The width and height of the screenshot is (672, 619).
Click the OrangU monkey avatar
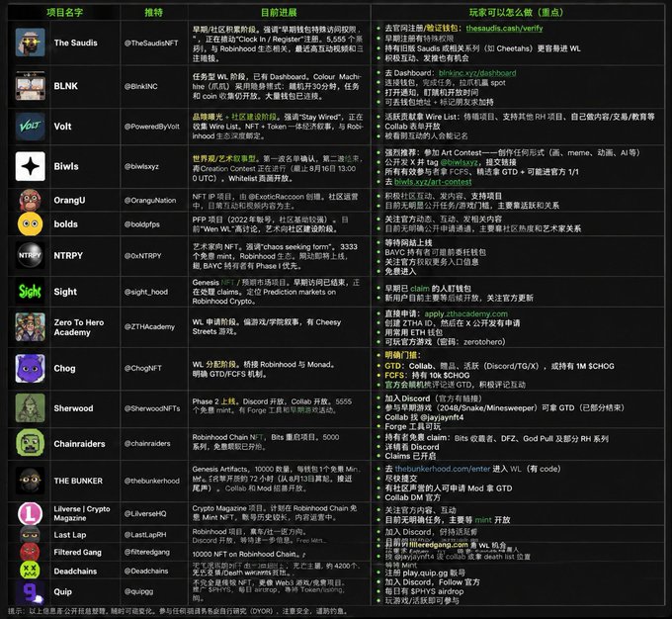(x=30, y=200)
